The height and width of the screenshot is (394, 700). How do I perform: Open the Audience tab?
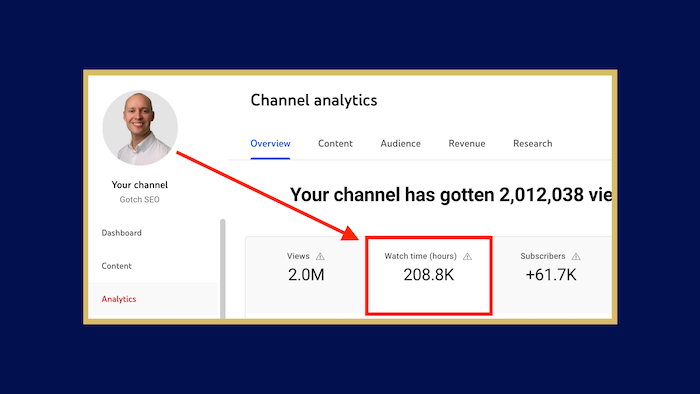pyautogui.click(x=400, y=143)
